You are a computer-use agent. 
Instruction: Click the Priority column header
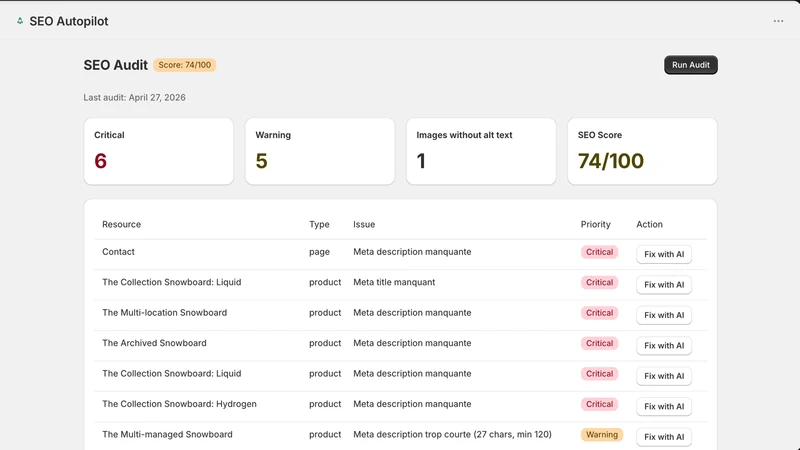click(x=595, y=224)
